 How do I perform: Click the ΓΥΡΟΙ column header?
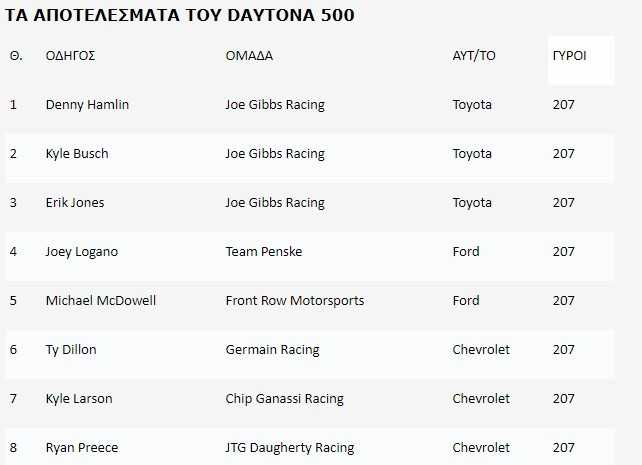point(569,55)
